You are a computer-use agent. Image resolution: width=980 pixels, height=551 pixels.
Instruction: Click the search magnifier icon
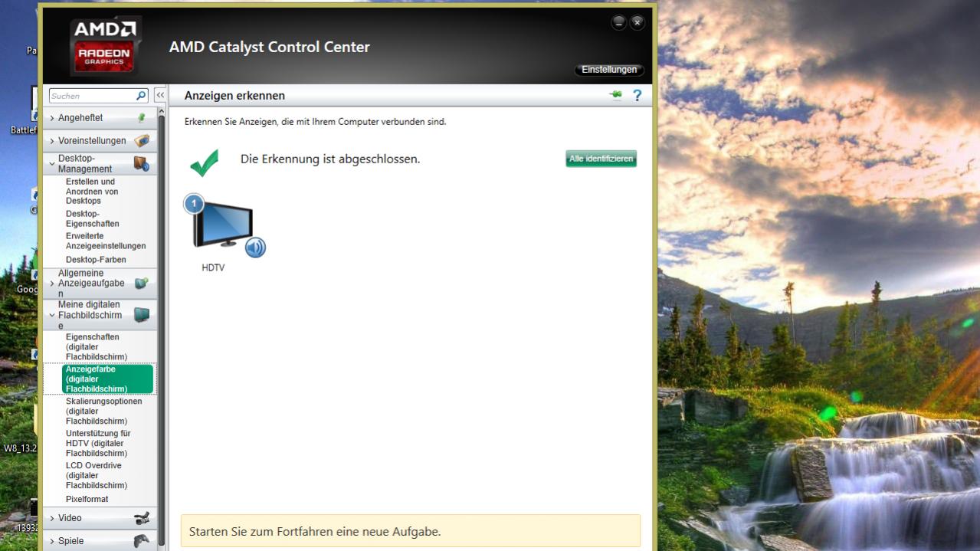coord(141,96)
